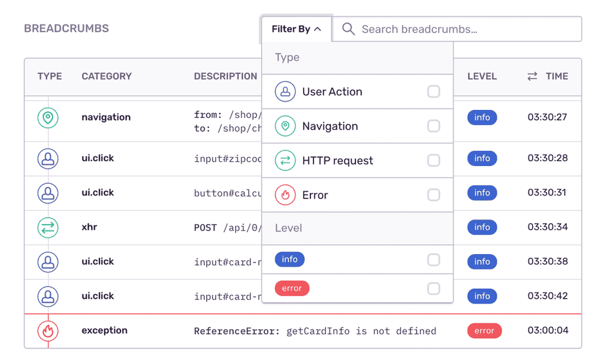Check the Error type filter checkbox
Image resolution: width=606 pixels, height=364 pixels.
point(434,195)
